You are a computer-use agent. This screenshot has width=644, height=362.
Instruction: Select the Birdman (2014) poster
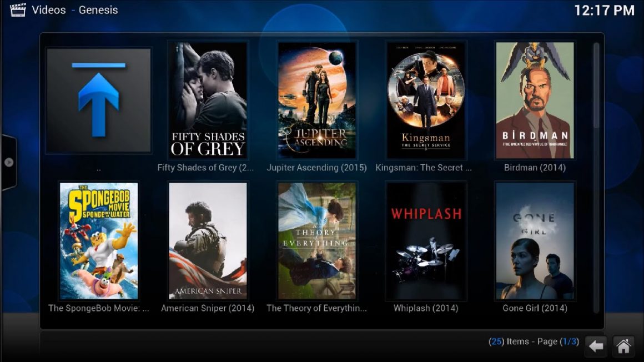(x=535, y=100)
